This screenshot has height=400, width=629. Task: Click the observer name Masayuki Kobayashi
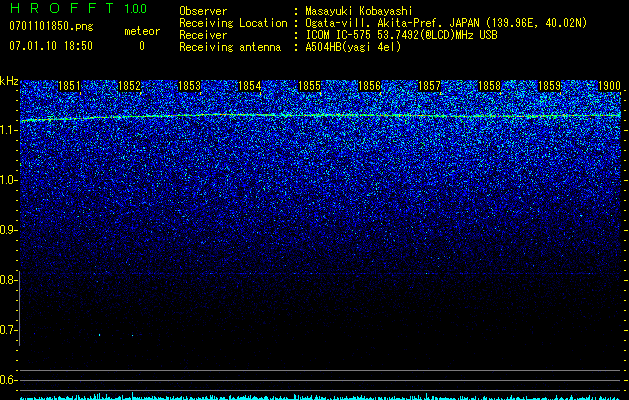click(359, 11)
